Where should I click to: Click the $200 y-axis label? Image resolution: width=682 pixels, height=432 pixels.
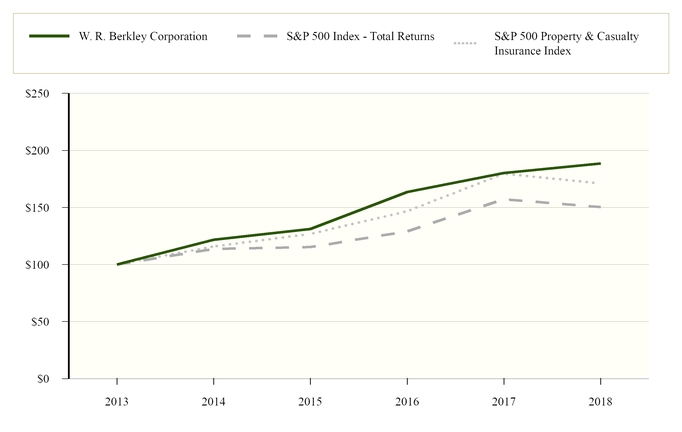[46, 150]
